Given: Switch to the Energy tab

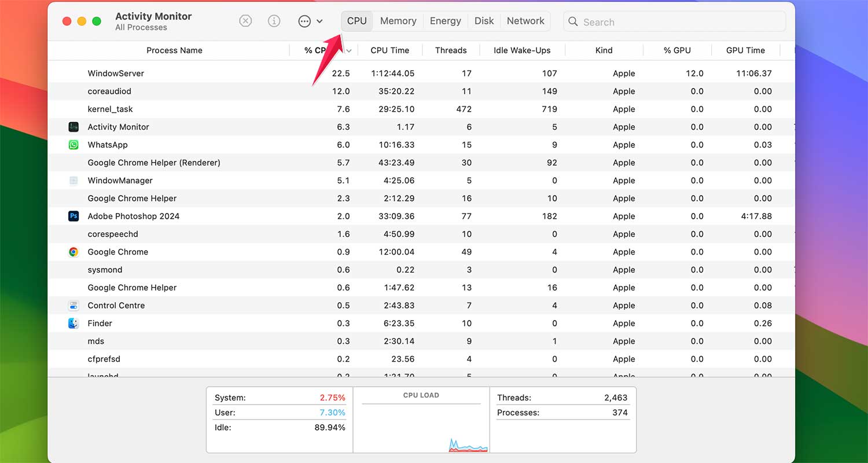Looking at the screenshot, I should tap(445, 20).
